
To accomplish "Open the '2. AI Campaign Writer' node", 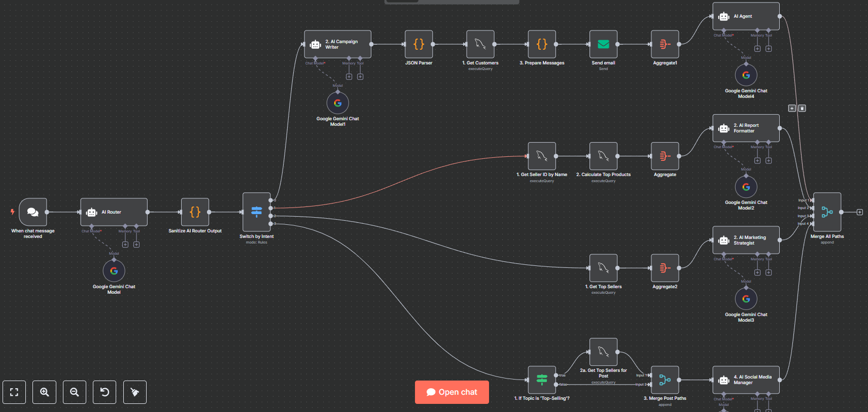I will click(338, 44).
